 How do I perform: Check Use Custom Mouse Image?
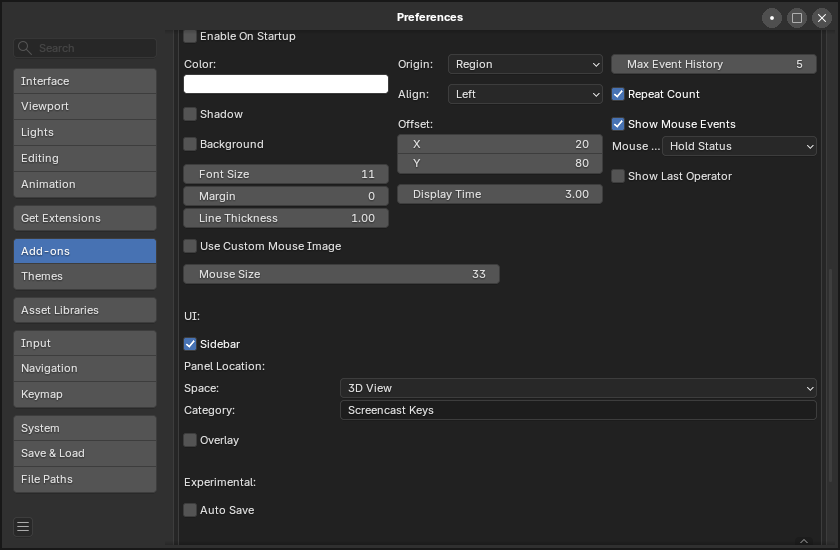tap(190, 246)
